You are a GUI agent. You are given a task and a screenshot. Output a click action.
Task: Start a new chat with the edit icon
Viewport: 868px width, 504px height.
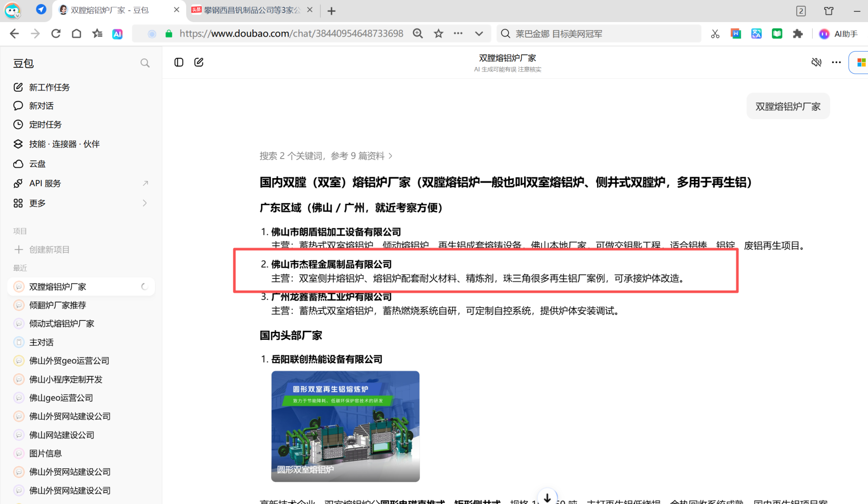click(x=199, y=62)
